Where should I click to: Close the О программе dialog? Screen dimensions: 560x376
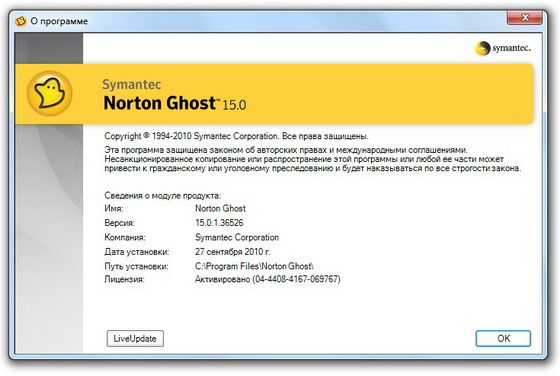tap(524, 17)
